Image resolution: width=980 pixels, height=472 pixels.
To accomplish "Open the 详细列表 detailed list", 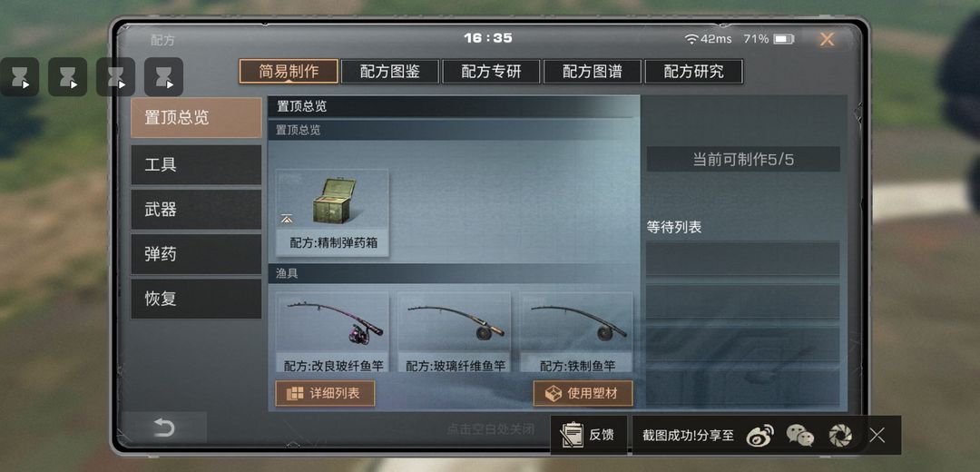I will pyautogui.click(x=325, y=393).
